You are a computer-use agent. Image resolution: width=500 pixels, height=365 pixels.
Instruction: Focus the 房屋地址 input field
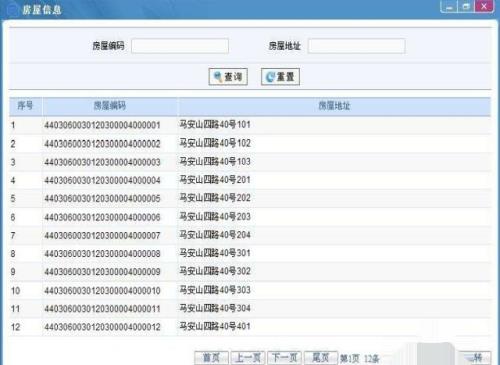(x=356, y=46)
